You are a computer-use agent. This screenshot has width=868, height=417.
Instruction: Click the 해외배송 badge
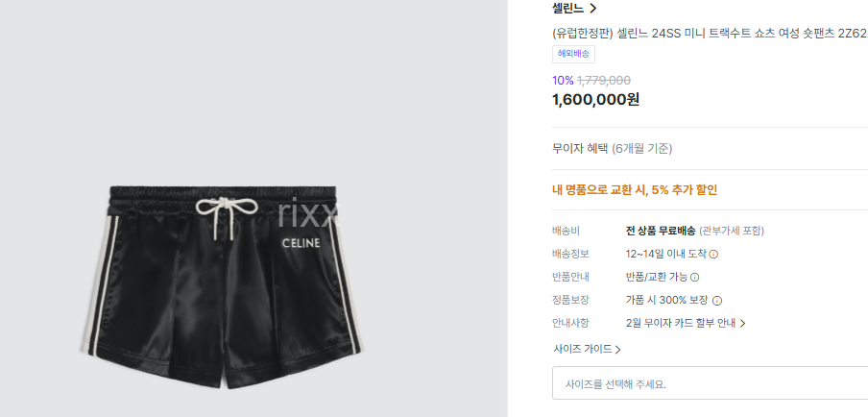point(573,54)
